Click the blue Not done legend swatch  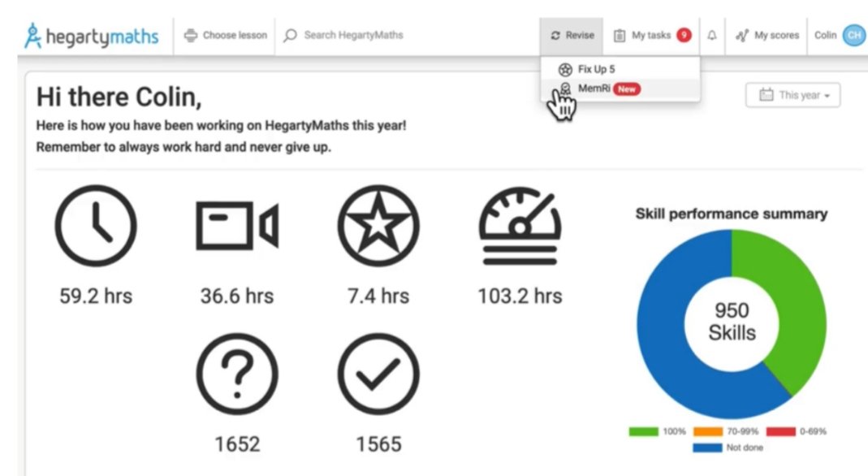pyautogui.click(x=707, y=448)
